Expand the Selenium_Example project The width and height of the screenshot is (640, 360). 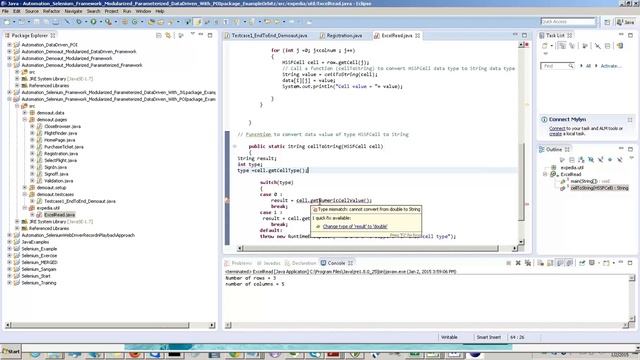[9, 249]
